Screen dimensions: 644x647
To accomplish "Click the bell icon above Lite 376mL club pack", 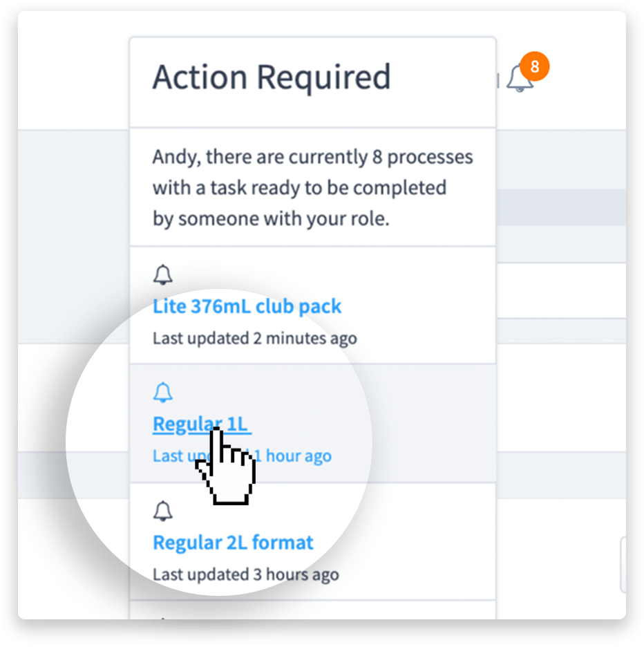I will point(163,274).
